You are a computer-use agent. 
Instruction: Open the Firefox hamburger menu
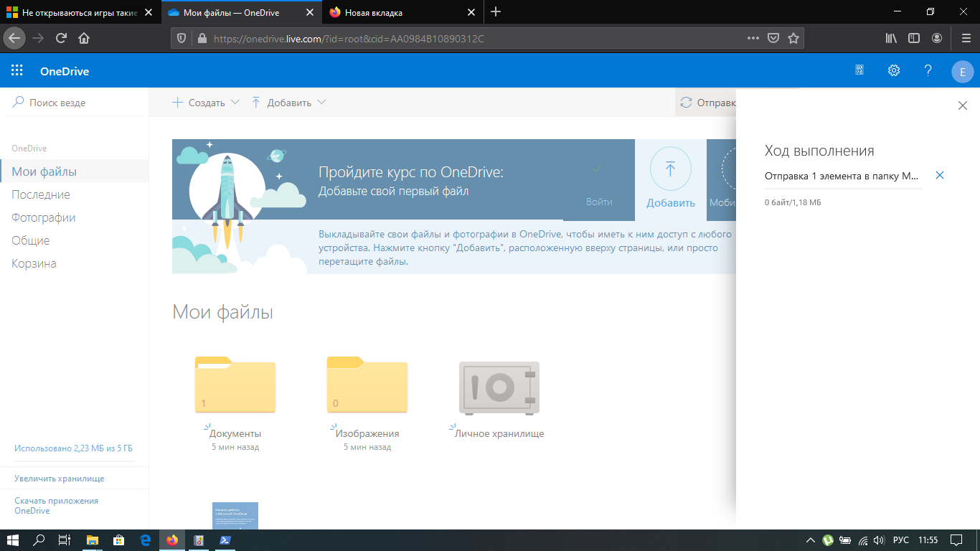click(965, 38)
